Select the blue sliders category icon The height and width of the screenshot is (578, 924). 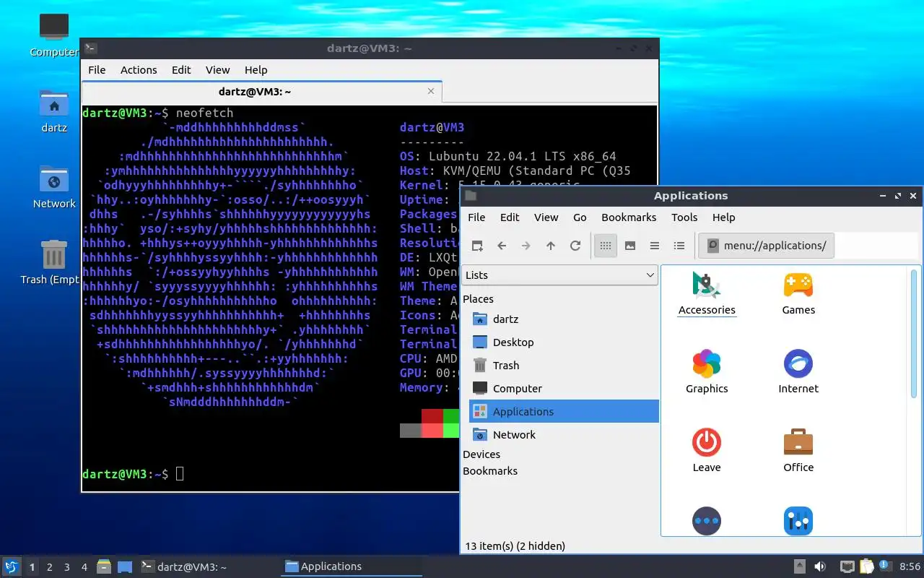click(x=798, y=520)
